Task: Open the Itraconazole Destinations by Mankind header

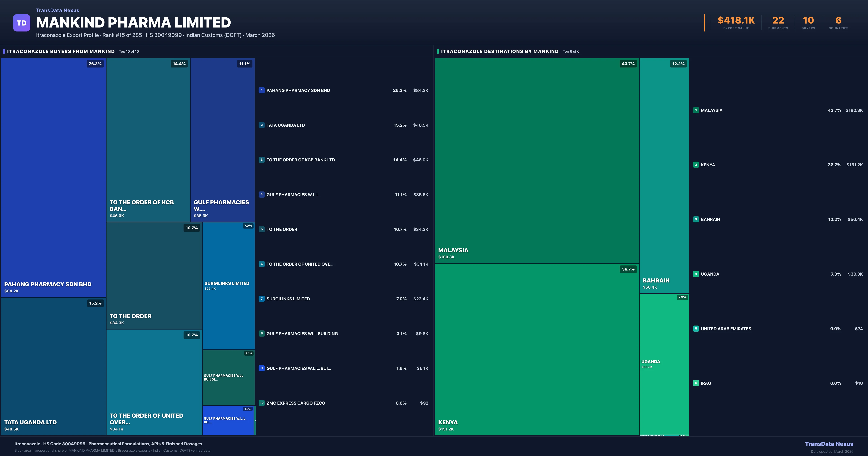Action: coord(499,51)
